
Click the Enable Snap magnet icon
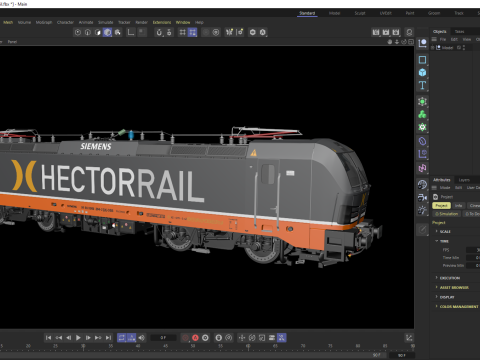coord(159,32)
